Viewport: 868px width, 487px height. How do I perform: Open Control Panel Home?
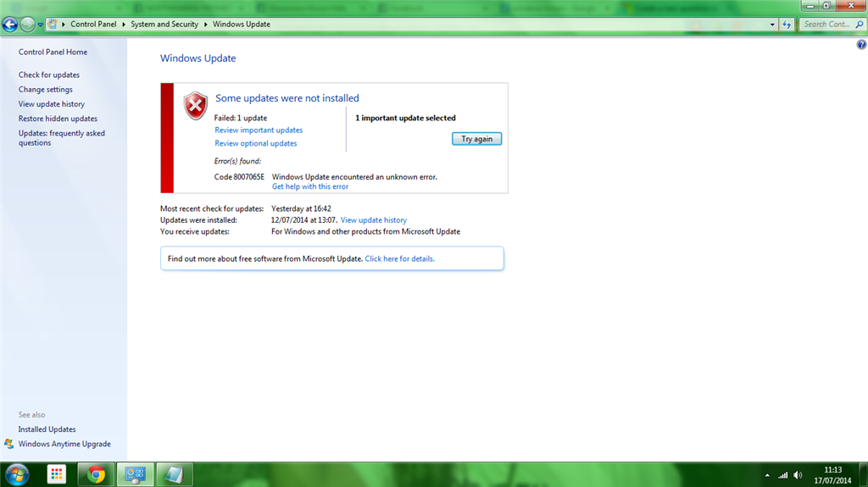53,52
